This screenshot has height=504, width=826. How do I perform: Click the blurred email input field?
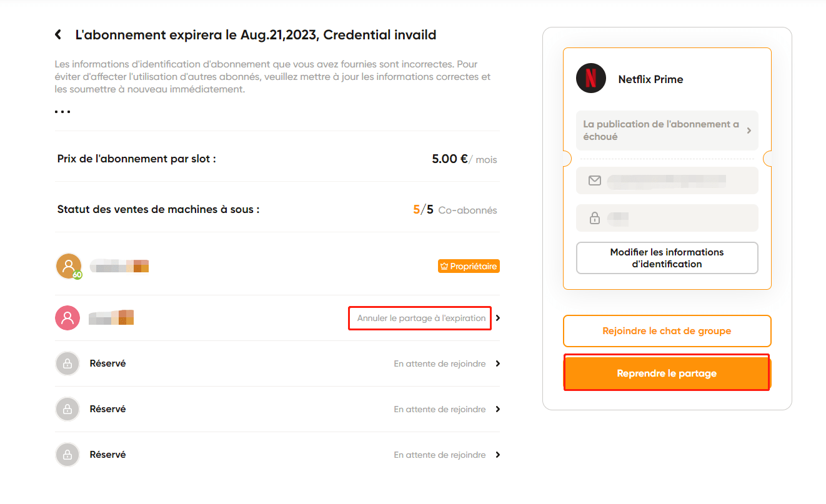[x=667, y=180]
